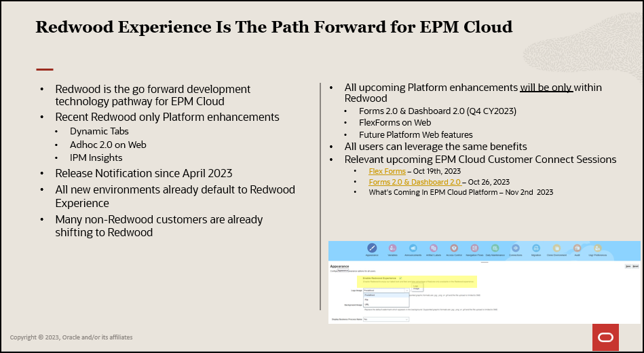644x353 pixels.
Task: Select Predefined option in Logo Image list
Action: (x=385, y=295)
